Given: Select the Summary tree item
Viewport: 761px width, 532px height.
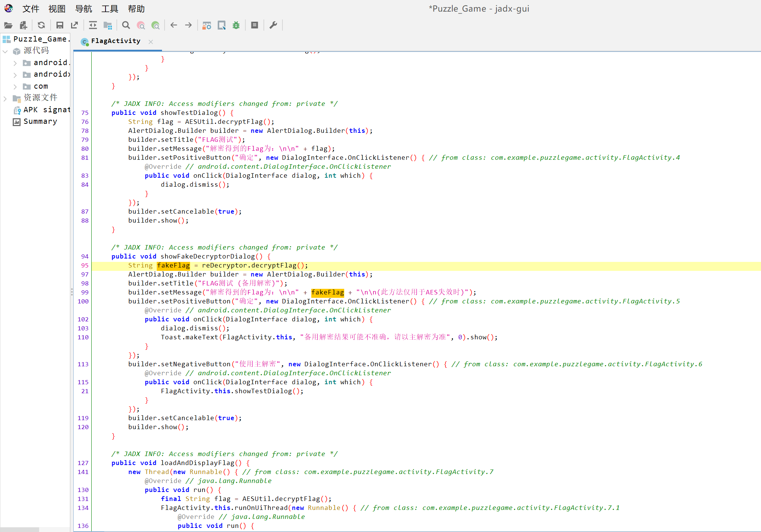Looking at the screenshot, I should point(40,122).
